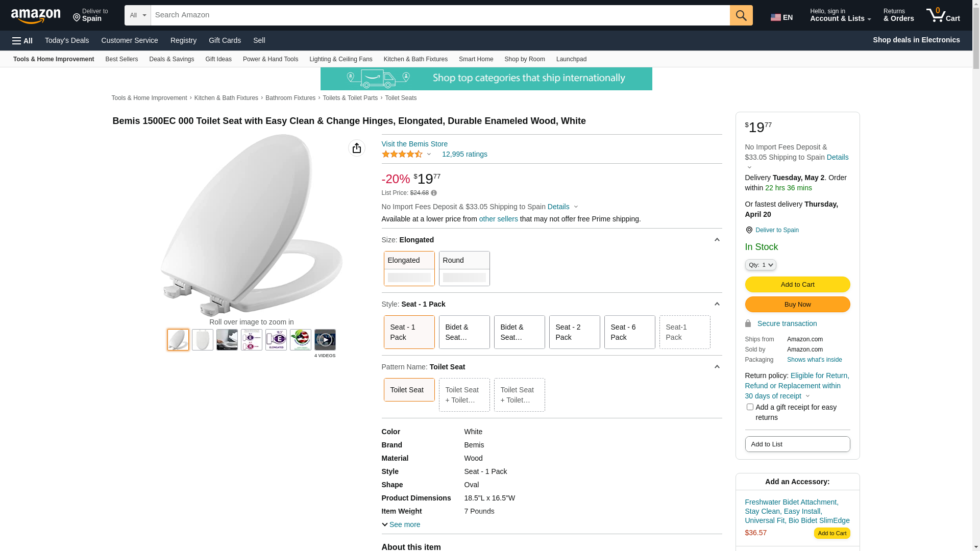This screenshot has width=980, height=551.
Task: Check the gift receipt checkbox
Action: click(750, 407)
